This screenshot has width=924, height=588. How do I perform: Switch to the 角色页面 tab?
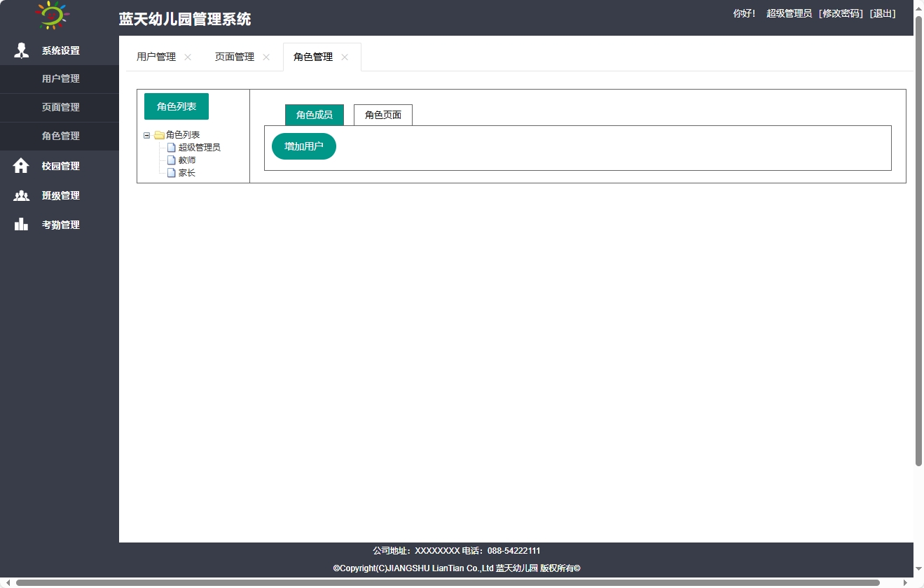pyautogui.click(x=382, y=114)
